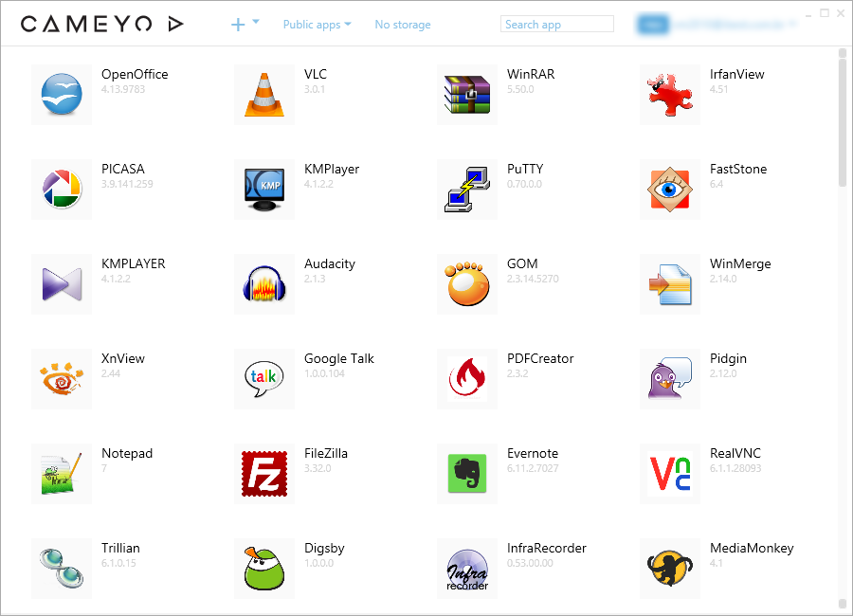Click the Notepad pencil icon
Screen dimensions: 853x616
62,474
